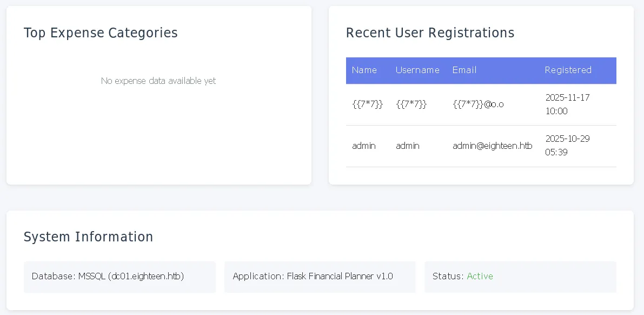Click the 2025-10-29 05:39 registration date
644x315 pixels.
pyautogui.click(x=567, y=146)
